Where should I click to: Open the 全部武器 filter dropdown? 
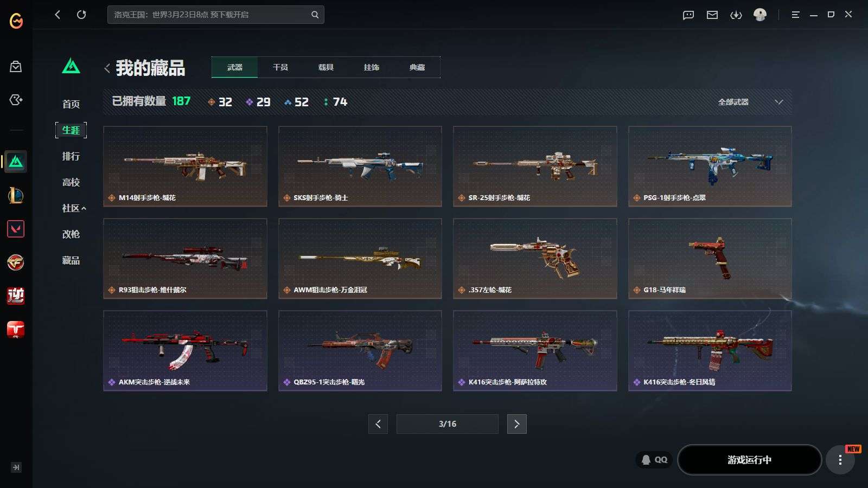tap(751, 102)
